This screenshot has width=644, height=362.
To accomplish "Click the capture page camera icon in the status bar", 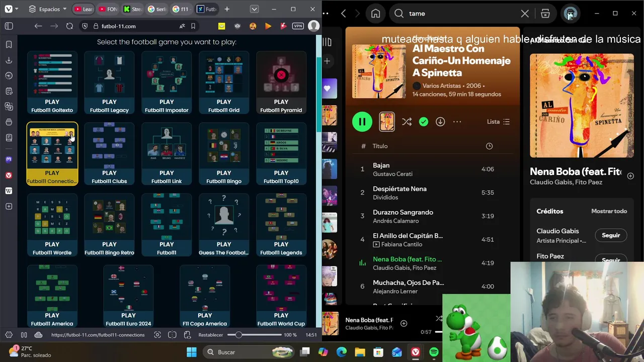I will pos(157,335).
